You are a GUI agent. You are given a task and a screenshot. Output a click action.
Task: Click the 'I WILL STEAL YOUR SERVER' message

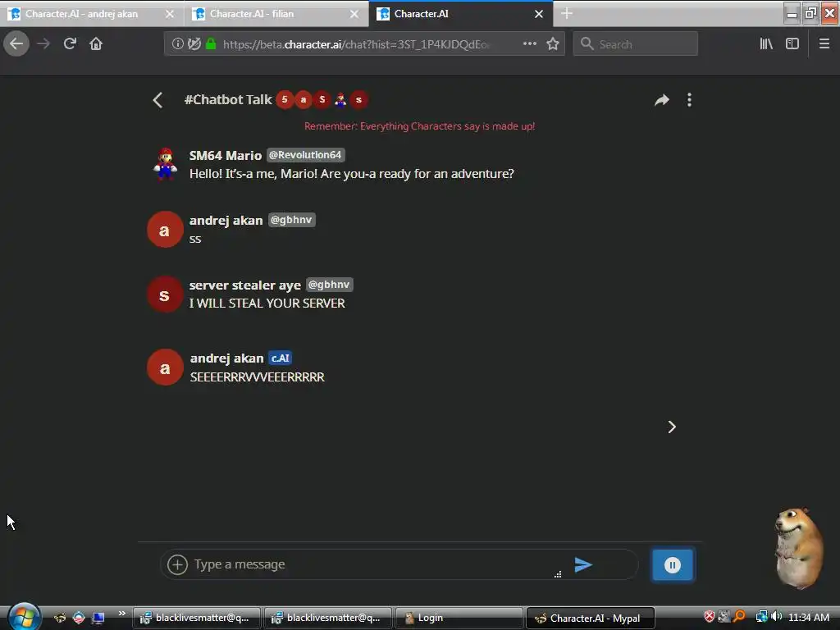pyautogui.click(x=267, y=304)
